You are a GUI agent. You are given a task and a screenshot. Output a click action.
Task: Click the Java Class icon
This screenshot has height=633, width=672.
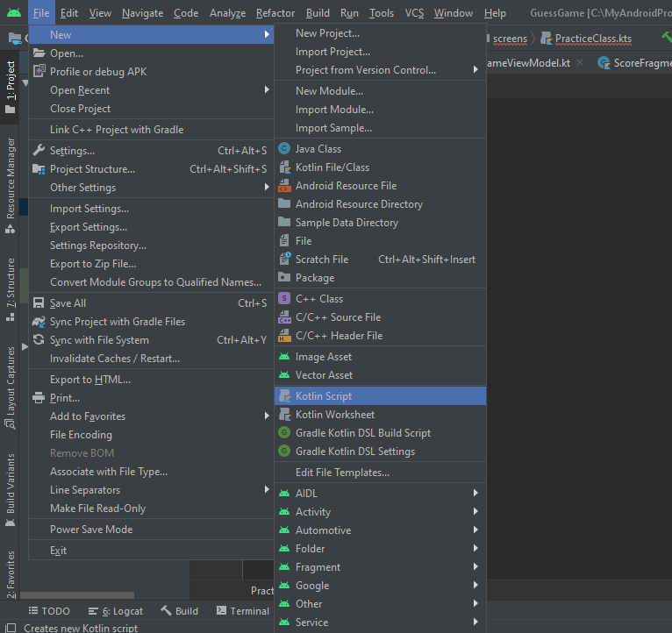284,149
